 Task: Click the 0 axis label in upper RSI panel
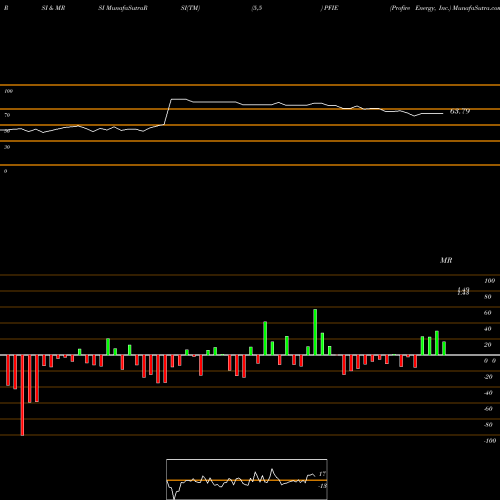pos(5,171)
